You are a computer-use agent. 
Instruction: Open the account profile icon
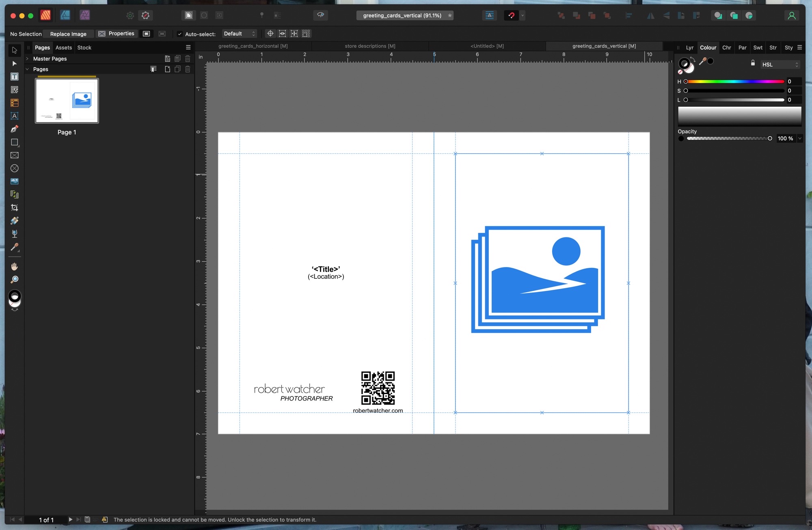tap(792, 15)
